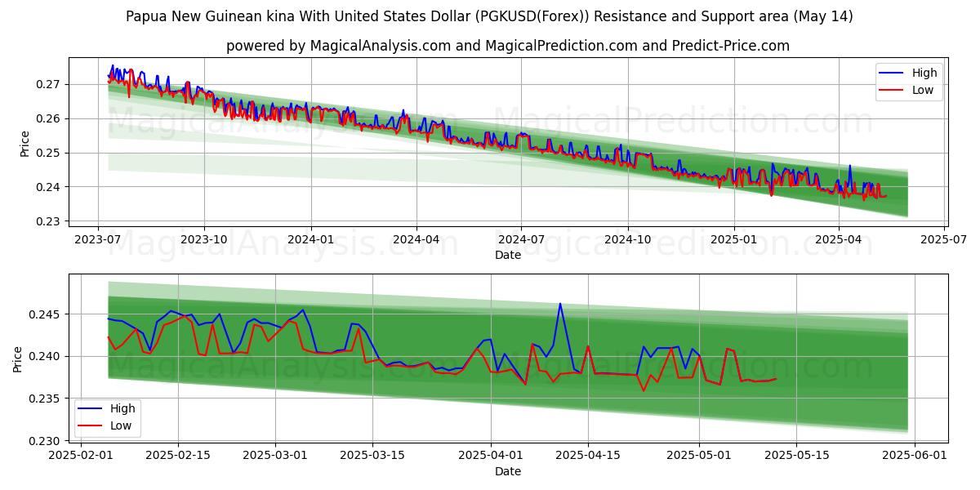Click the '0.26' y-axis tick in top chart
980x490 pixels.
click(49, 118)
